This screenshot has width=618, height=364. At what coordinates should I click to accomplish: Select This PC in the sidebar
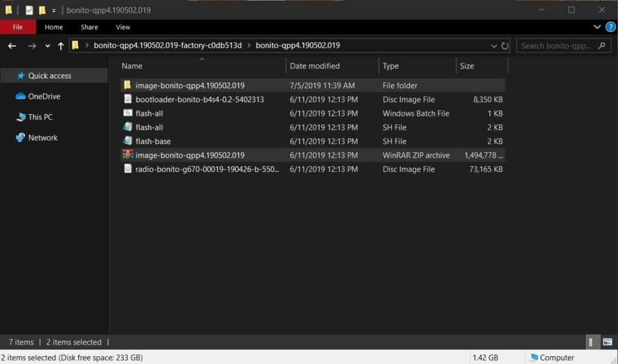[40, 117]
